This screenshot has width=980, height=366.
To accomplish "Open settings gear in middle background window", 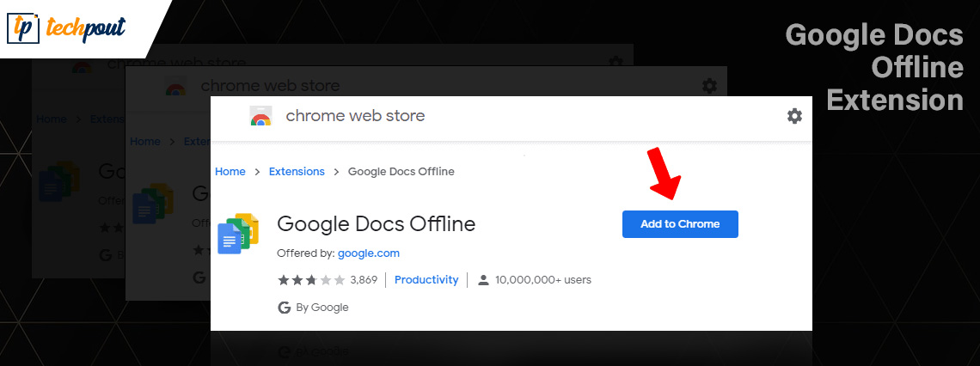I will (709, 86).
